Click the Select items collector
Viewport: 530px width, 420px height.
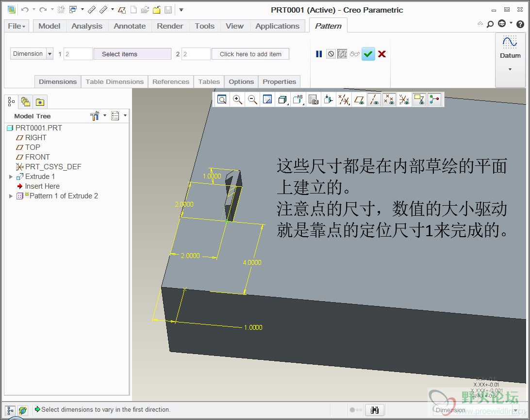(x=132, y=54)
